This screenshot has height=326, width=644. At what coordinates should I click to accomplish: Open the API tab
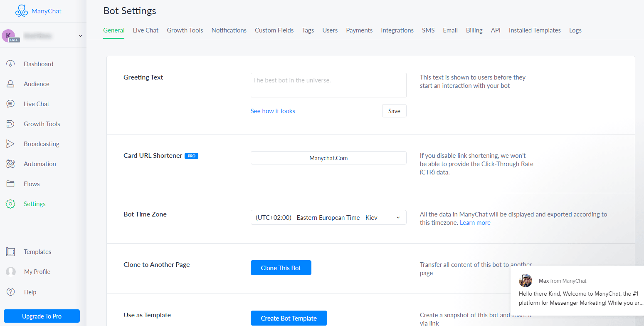(x=496, y=30)
